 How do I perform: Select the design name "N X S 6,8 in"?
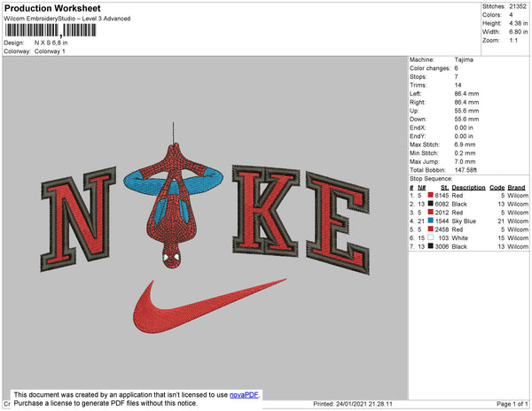click(x=51, y=43)
